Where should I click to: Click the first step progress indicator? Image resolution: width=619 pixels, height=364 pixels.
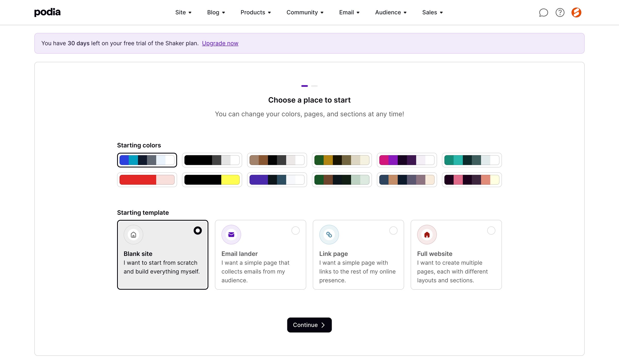(x=304, y=86)
